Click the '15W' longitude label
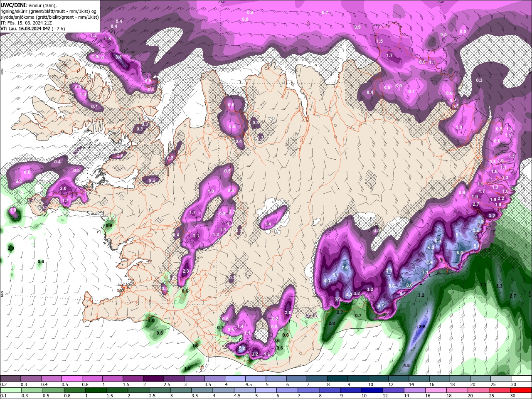532x399 pixels. [x=440, y=2]
